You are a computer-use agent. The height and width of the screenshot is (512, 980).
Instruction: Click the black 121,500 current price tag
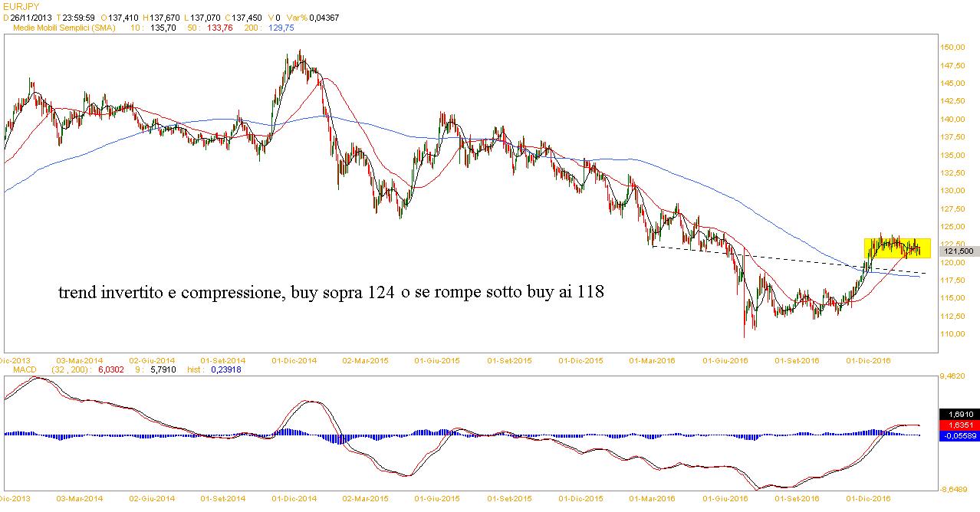(x=959, y=251)
